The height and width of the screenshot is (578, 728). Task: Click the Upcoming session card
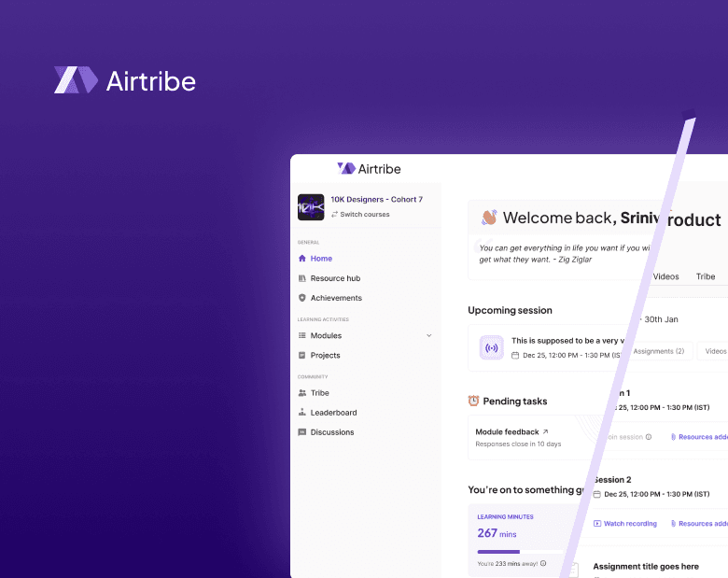pyautogui.click(x=546, y=347)
